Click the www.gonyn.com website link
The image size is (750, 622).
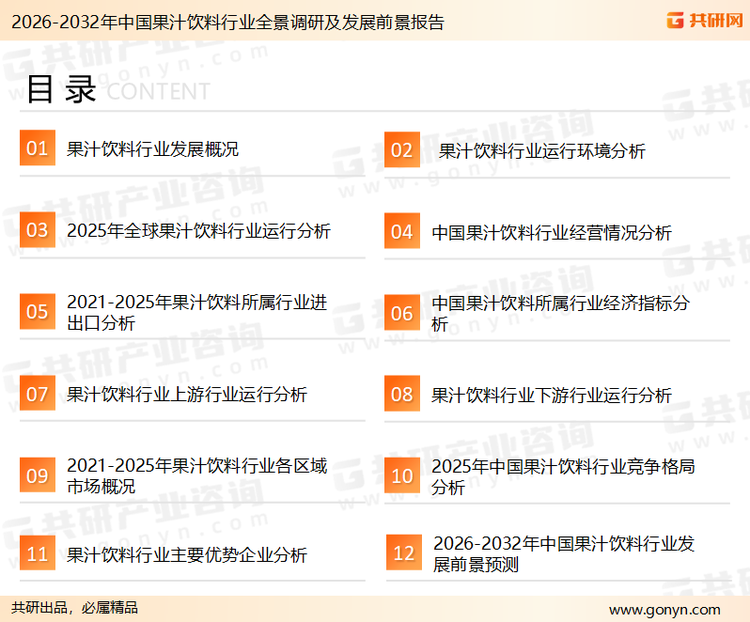664,609
